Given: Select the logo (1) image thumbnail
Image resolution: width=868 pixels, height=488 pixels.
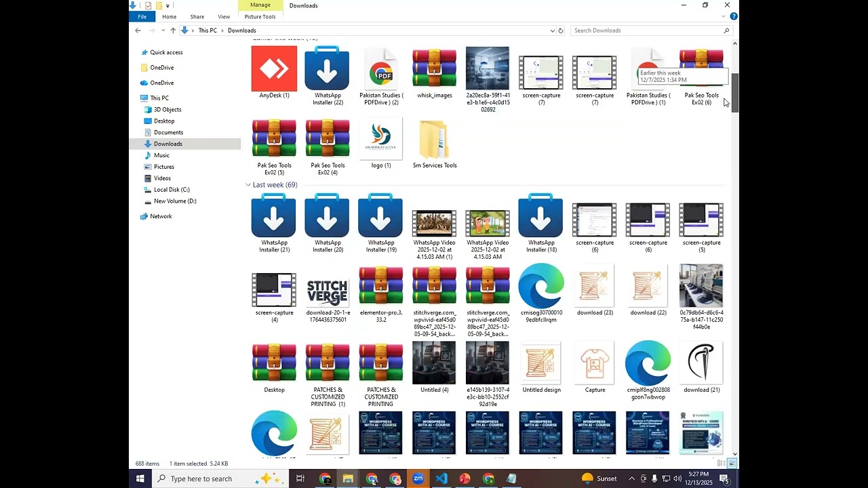Looking at the screenshot, I should coord(381,144).
